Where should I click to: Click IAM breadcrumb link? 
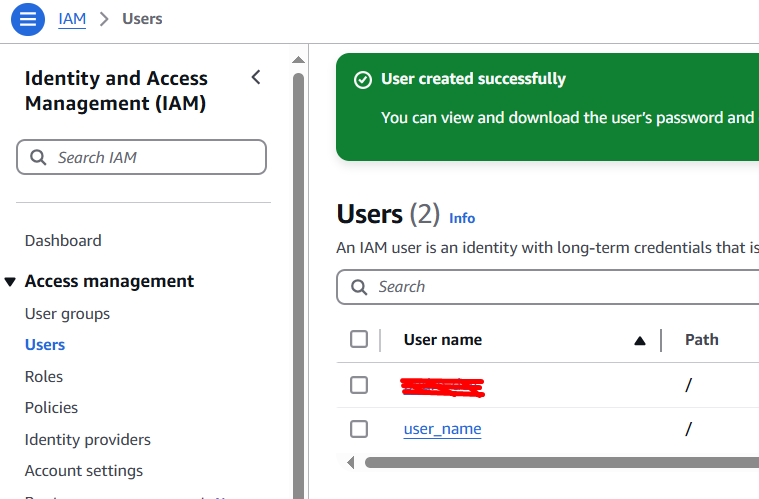point(72,19)
